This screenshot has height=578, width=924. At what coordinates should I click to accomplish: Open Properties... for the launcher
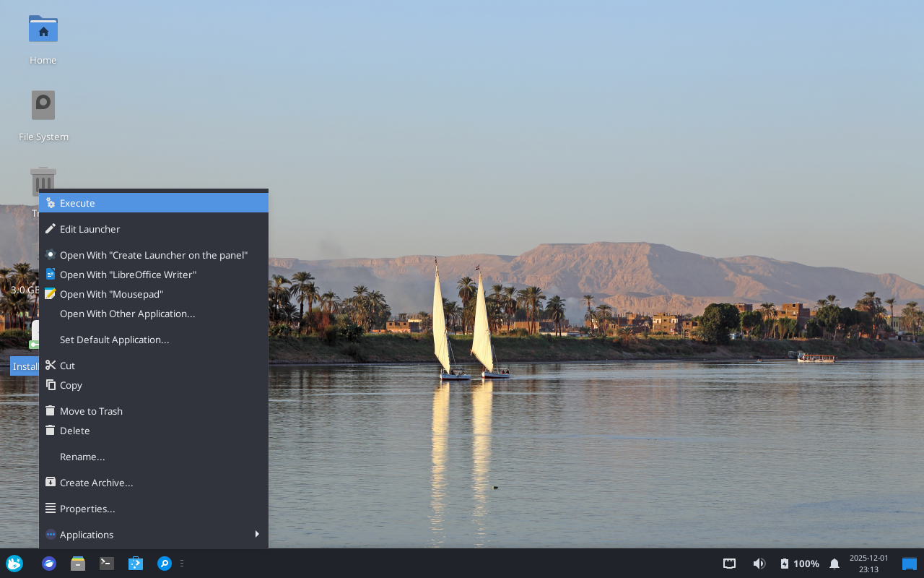154,509
